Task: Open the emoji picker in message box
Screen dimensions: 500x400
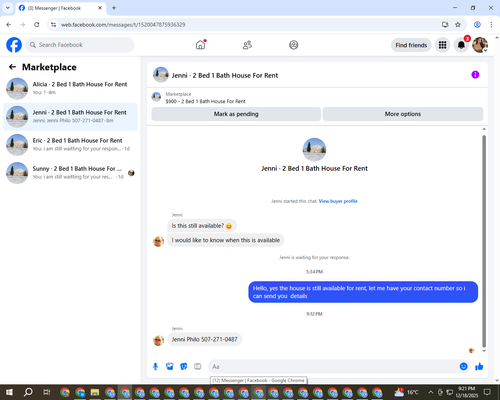Action: tap(463, 367)
